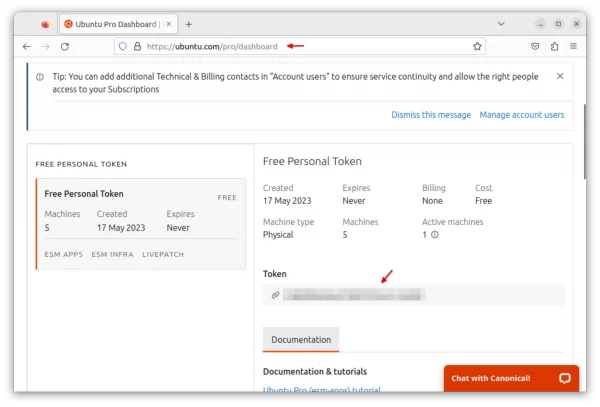
Task: Reload the Ubuntu Pro dashboard page
Action: tap(65, 47)
